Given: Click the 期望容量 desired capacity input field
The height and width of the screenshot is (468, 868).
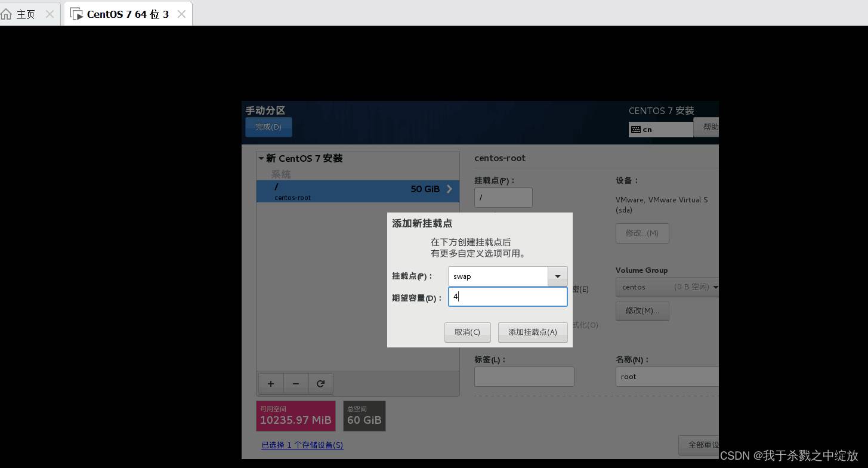Looking at the screenshot, I should (x=507, y=297).
